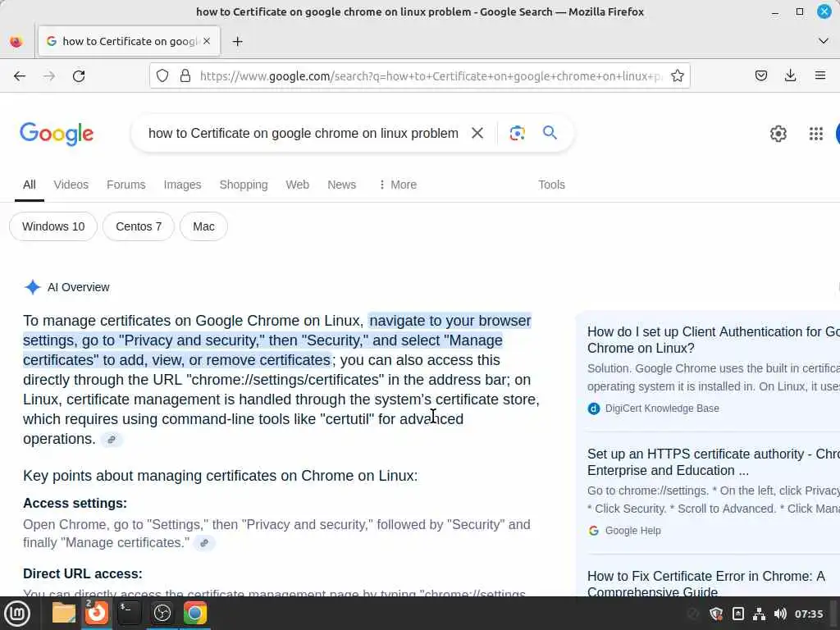Viewport: 840px width, 630px height.
Task: Open the Firefox downloads panel
Action: [x=790, y=75]
